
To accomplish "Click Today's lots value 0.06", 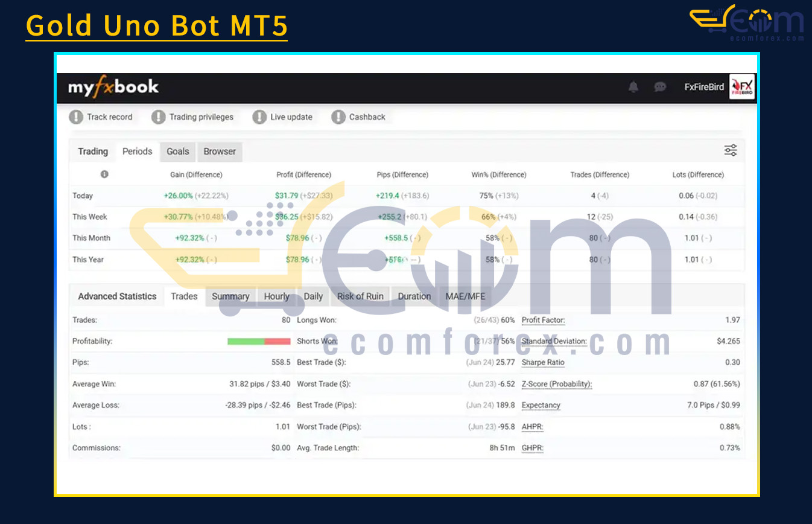I will coord(686,196).
